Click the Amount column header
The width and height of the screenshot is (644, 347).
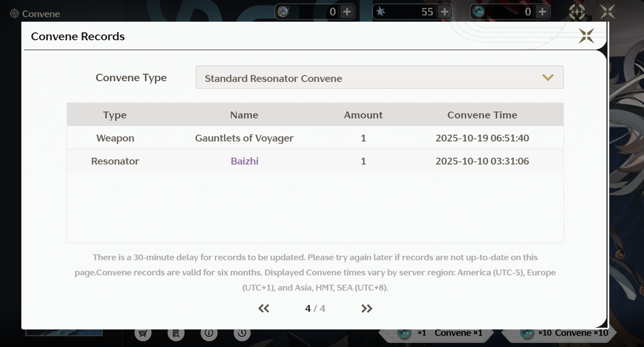(363, 115)
